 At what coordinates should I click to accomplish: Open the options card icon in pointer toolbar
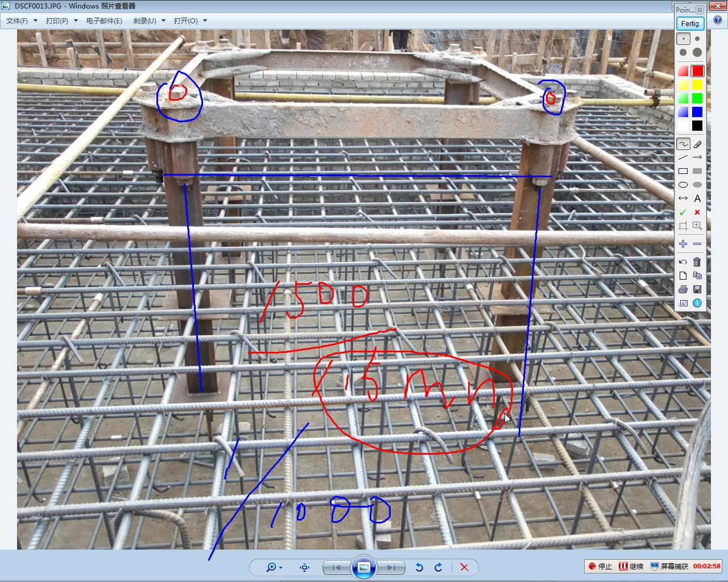(683, 303)
